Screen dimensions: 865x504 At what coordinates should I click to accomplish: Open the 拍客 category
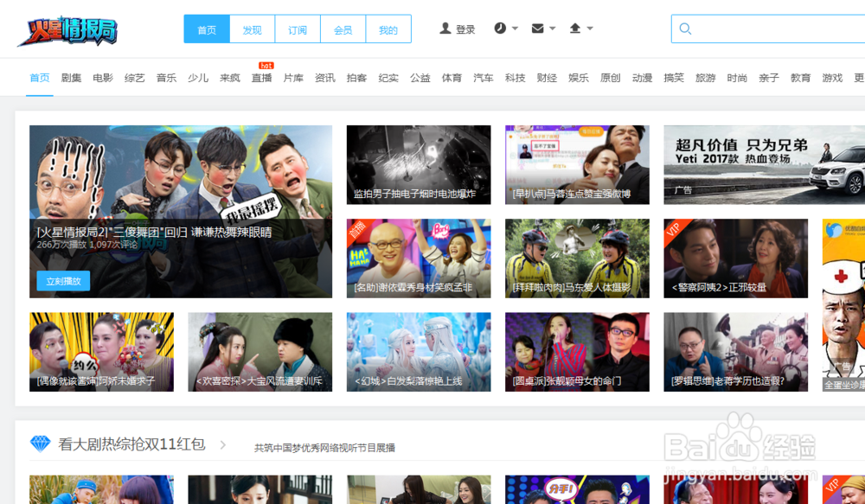coord(356,78)
